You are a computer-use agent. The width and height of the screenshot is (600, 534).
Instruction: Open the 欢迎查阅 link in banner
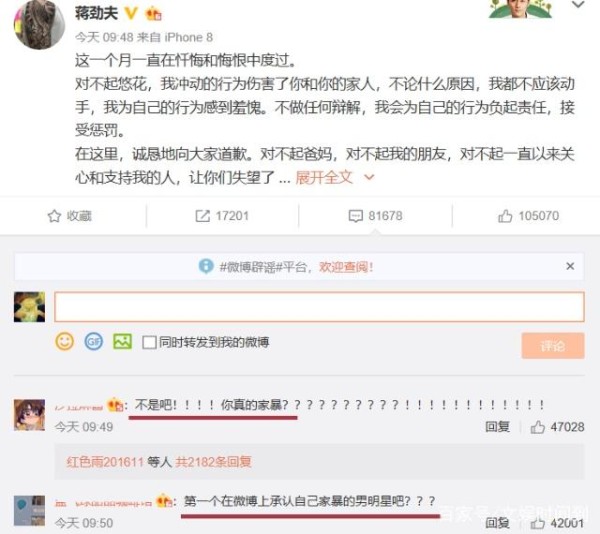click(x=346, y=267)
